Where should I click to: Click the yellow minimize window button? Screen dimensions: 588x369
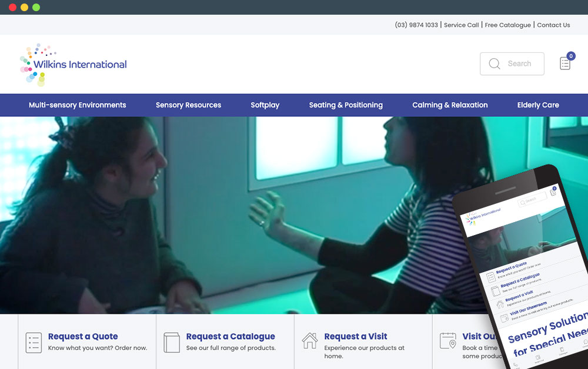[x=24, y=8]
